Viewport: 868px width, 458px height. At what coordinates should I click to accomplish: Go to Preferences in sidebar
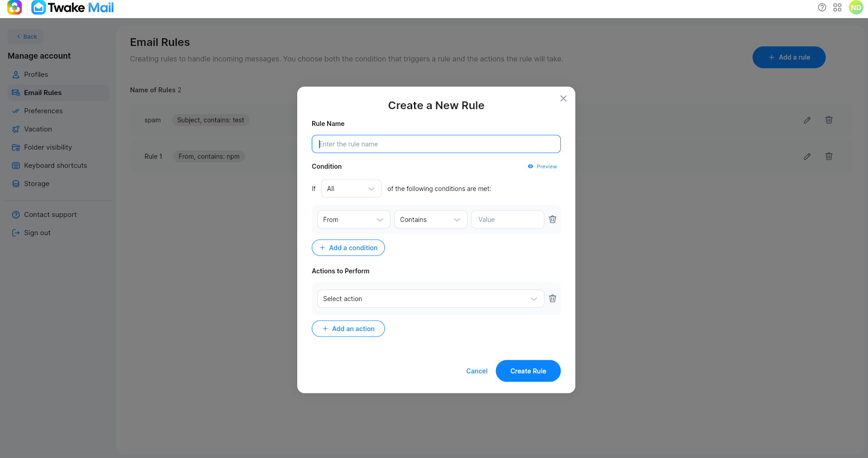click(x=43, y=111)
